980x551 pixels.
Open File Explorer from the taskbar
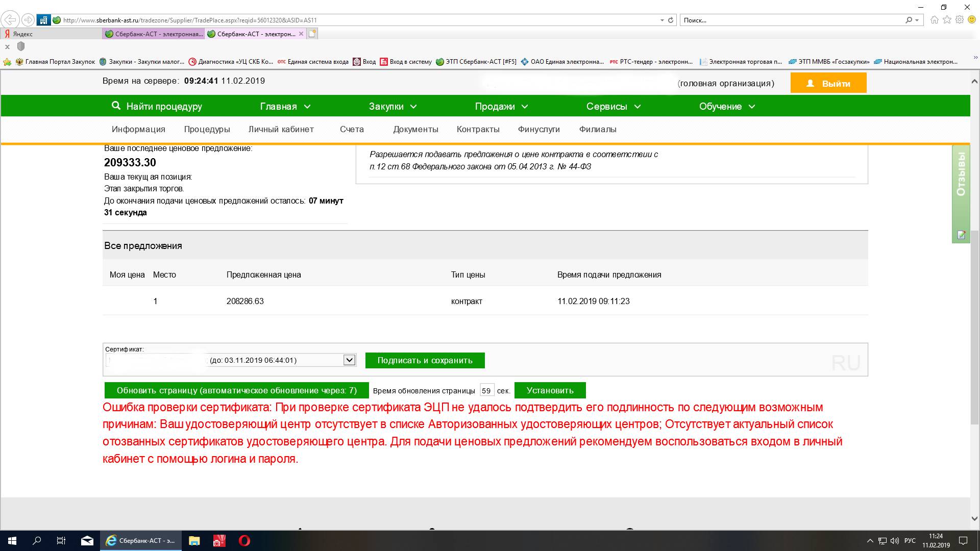pyautogui.click(x=194, y=541)
